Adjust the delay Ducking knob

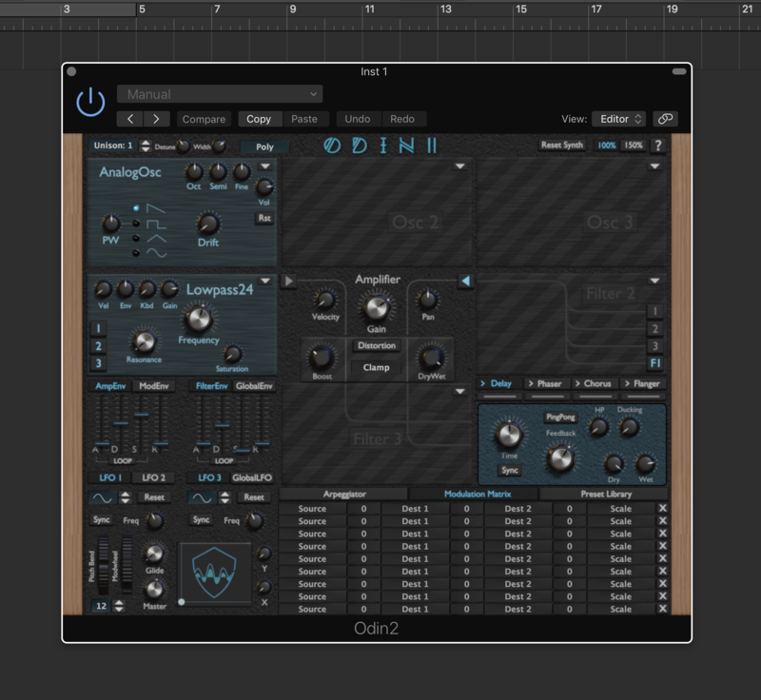[629, 427]
